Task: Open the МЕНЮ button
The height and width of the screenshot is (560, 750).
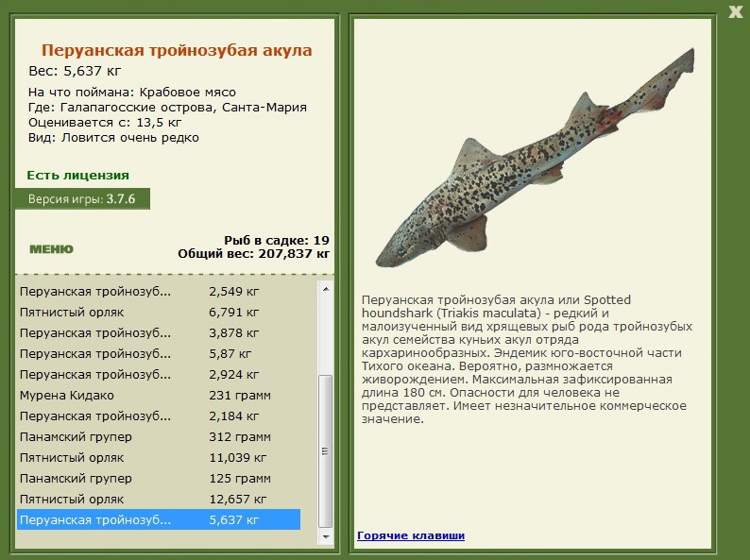Action: click(52, 249)
